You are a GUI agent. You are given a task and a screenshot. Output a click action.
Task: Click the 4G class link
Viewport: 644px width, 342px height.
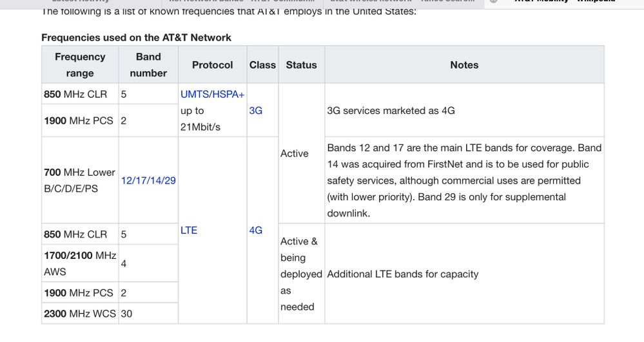[255, 230]
